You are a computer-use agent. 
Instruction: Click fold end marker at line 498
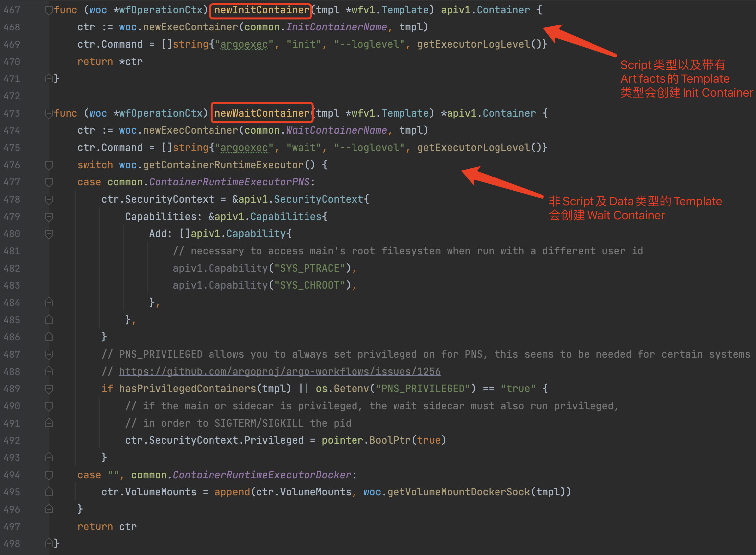tap(49, 544)
